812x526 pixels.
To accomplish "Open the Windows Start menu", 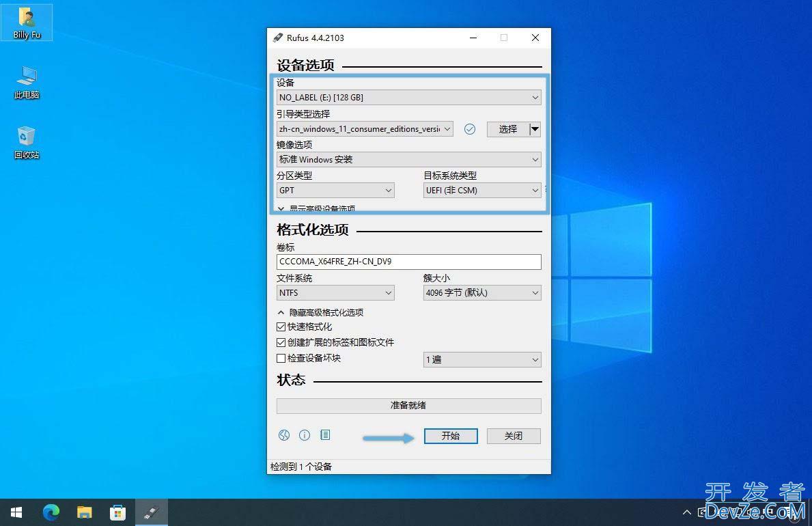I will (16, 512).
